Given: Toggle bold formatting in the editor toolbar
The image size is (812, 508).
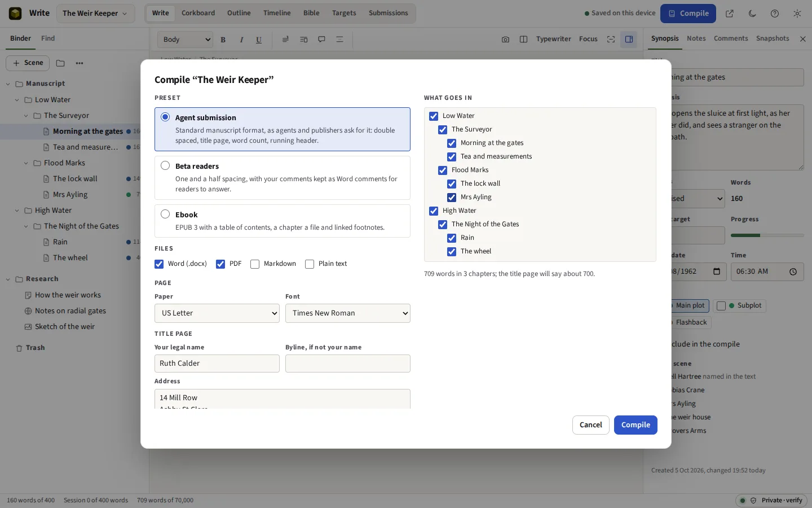Looking at the screenshot, I should click(x=223, y=40).
